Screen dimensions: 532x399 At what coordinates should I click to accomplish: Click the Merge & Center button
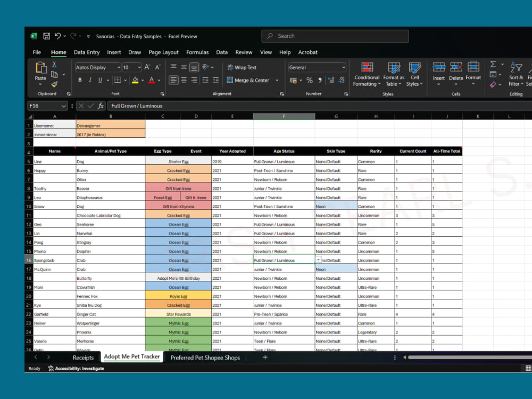[248, 80]
